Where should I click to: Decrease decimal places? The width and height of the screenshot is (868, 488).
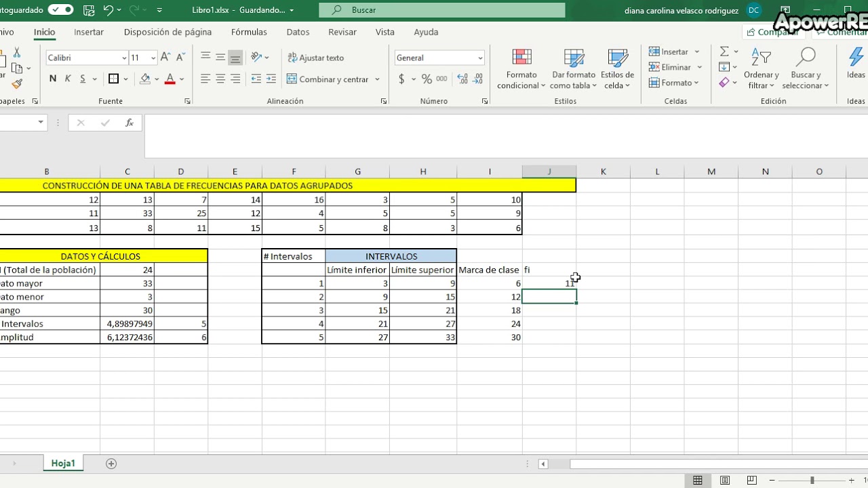click(x=478, y=79)
